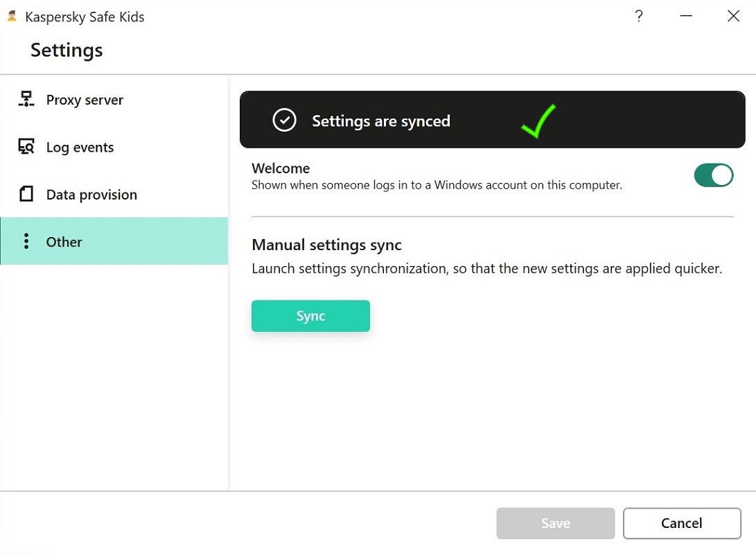Select the Other settings section
756x555 pixels.
click(x=64, y=241)
